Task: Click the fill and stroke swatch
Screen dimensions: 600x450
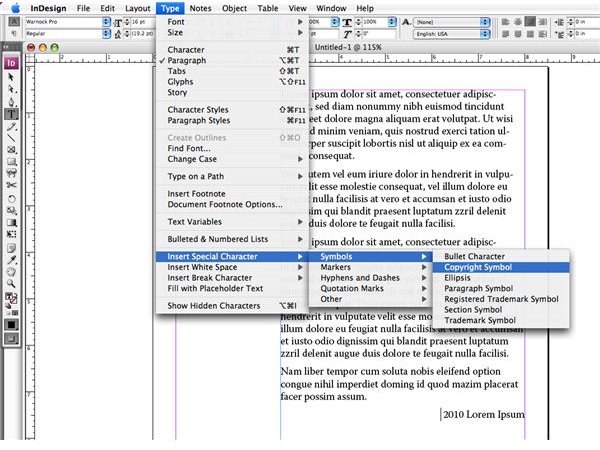Action: 11,298
